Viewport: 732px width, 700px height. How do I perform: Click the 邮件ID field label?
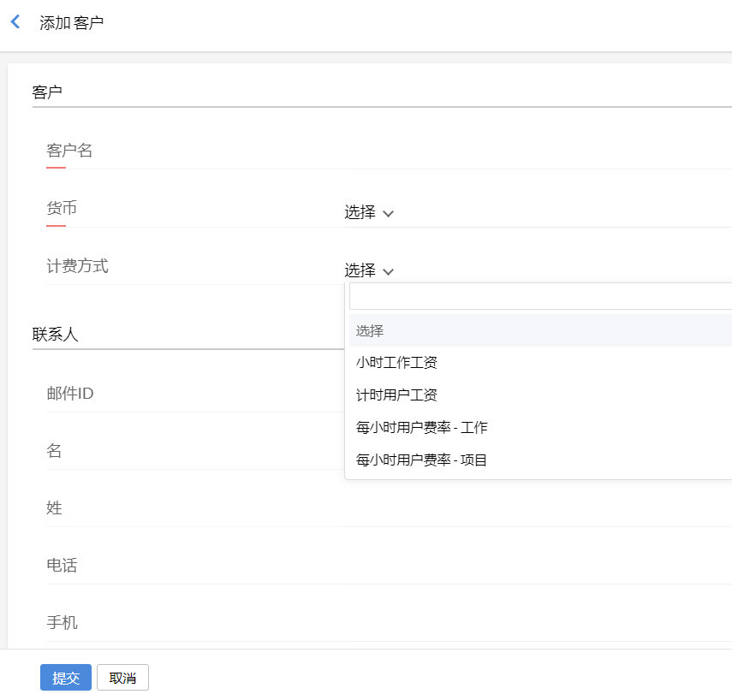(x=70, y=394)
